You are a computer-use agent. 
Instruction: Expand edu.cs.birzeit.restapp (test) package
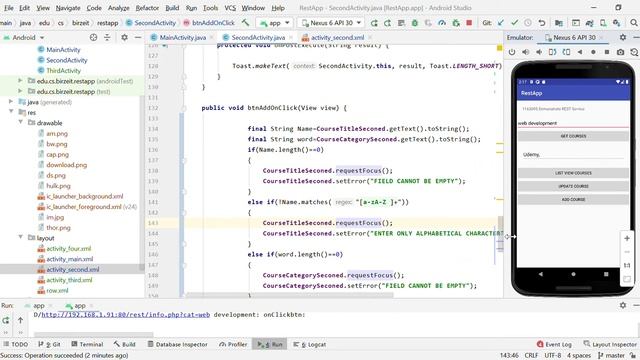pos(20,91)
